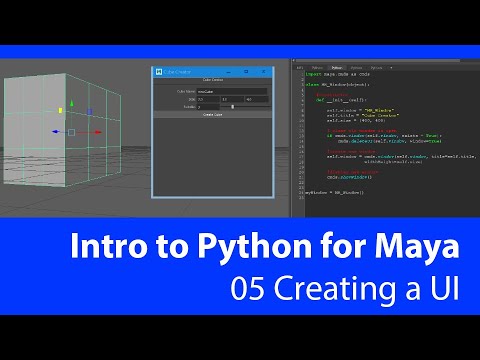Click the red X-axis move arrow

click(x=98, y=132)
